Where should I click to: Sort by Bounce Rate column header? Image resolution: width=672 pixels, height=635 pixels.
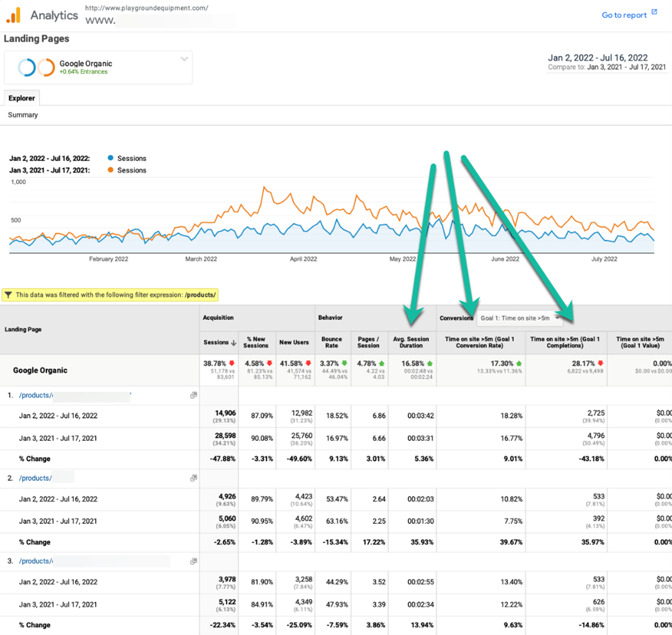331,342
